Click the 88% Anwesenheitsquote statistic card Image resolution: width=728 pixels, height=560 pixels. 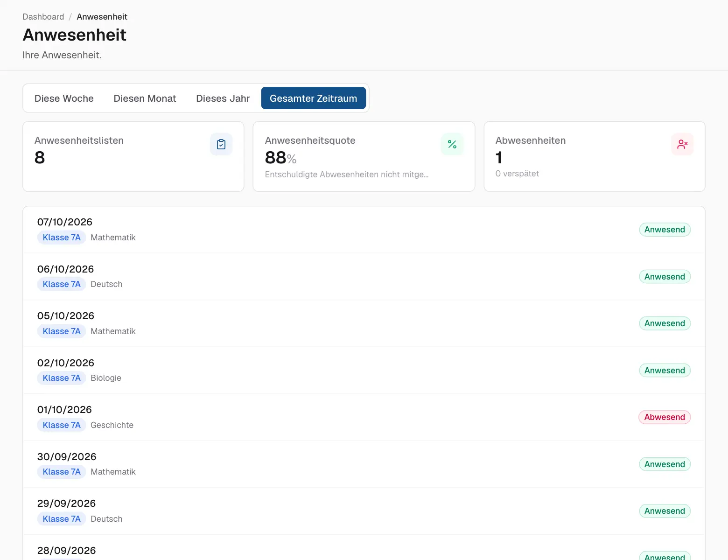coord(364,156)
